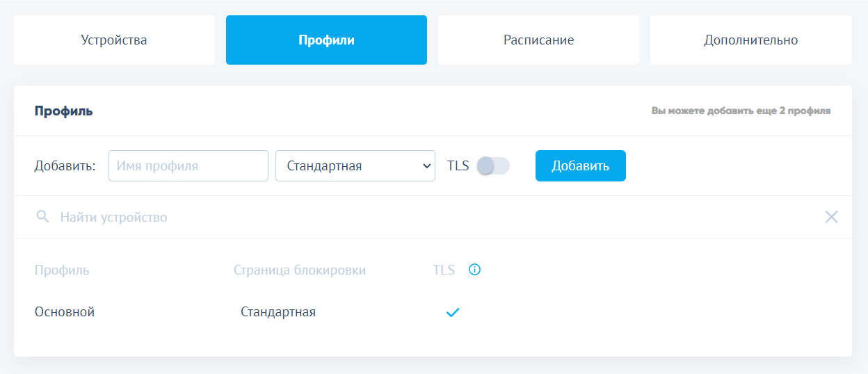Viewport: 868px width, 374px height.
Task: Click the Профиль section heading
Action: [64, 111]
